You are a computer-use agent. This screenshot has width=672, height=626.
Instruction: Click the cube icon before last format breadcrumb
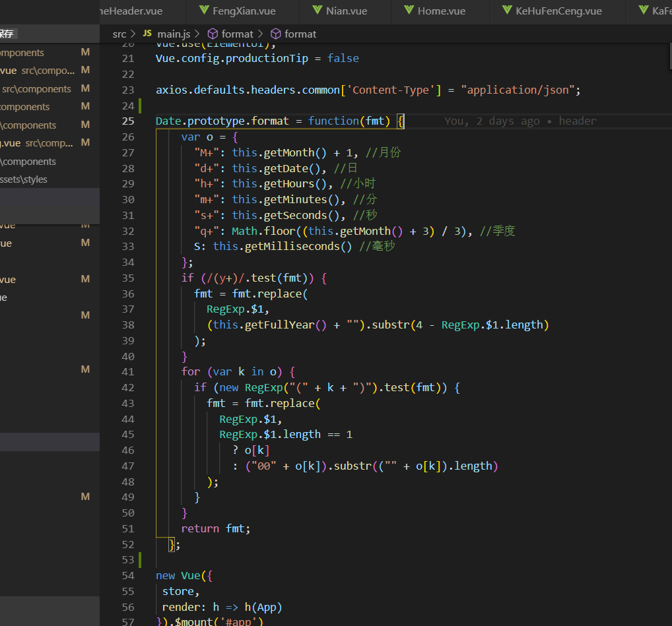(x=276, y=34)
